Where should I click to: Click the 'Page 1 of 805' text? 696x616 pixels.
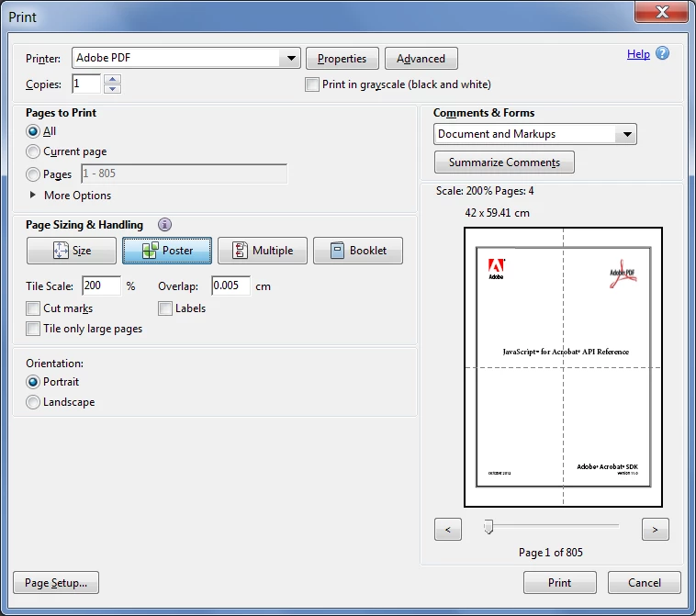[x=550, y=553]
